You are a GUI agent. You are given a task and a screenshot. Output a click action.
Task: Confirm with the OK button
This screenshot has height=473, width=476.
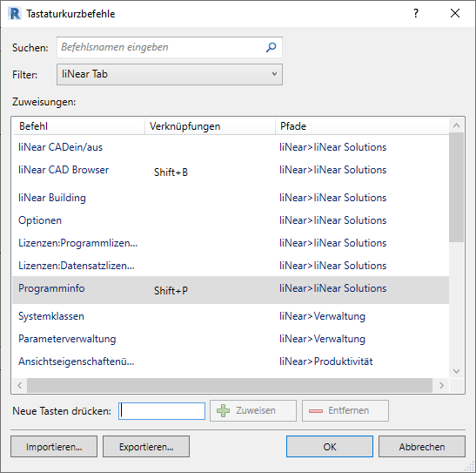330,447
